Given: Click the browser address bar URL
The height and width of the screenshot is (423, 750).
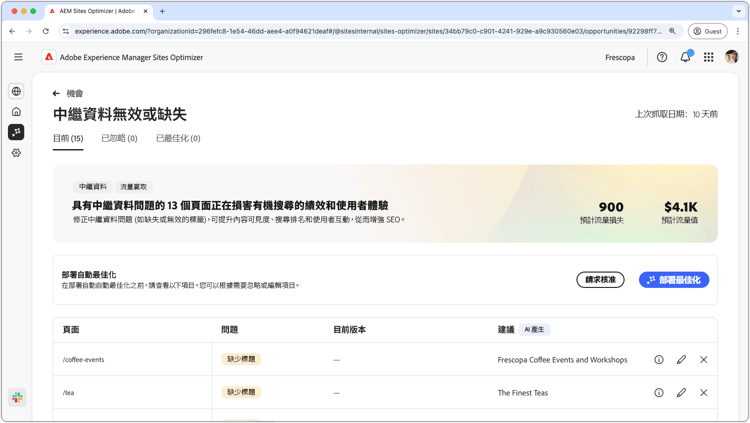Looking at the screenshot, I should pos(368,31).
